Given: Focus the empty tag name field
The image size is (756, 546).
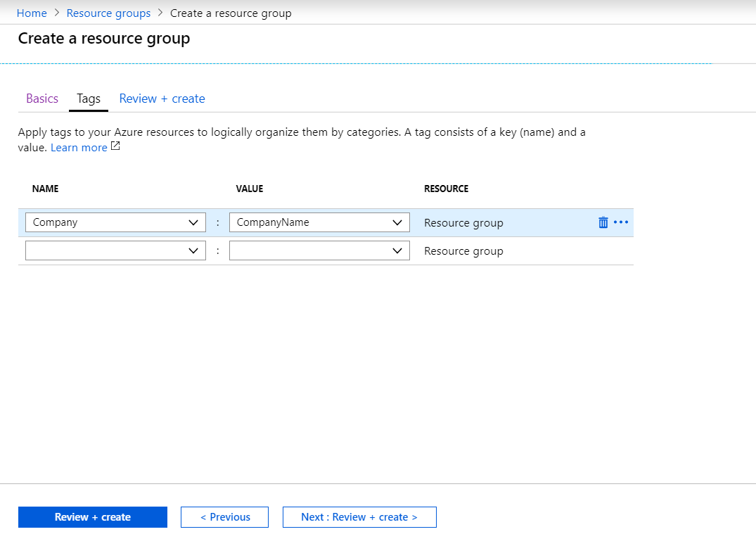Looking at the screenshot, I should click(105, 250).
